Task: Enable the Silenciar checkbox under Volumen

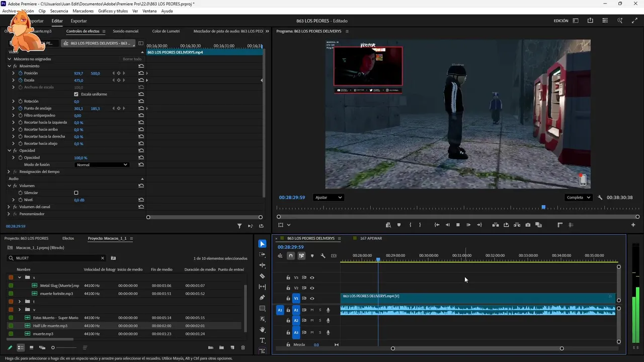Action: 76,193
